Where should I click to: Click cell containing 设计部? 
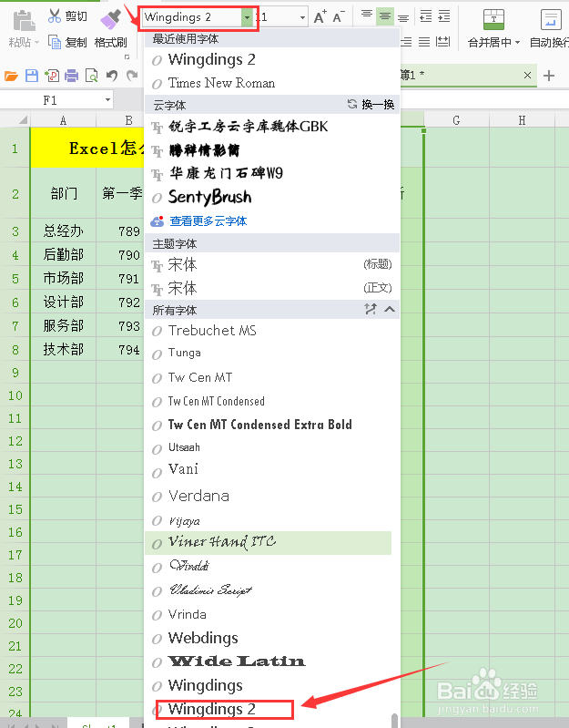[63, 302]
